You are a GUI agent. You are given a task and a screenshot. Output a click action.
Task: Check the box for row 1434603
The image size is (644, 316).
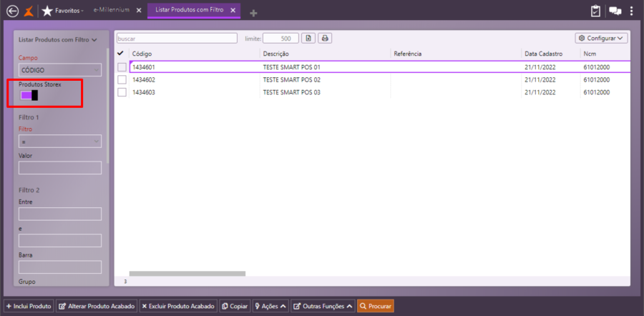click(122, 92)
